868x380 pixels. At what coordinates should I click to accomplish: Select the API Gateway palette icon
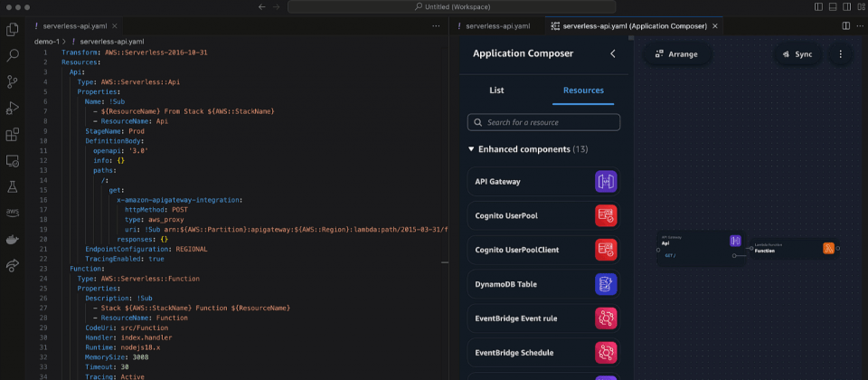pos(606,182)
